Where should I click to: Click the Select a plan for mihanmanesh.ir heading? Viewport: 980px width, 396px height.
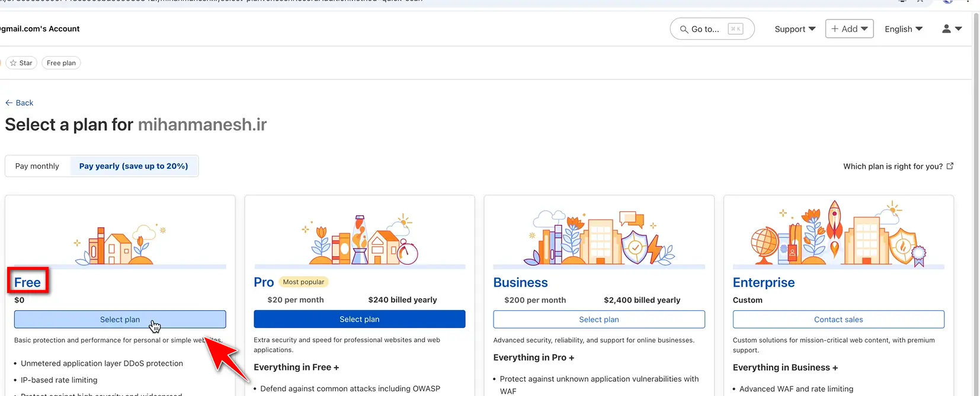136,125
